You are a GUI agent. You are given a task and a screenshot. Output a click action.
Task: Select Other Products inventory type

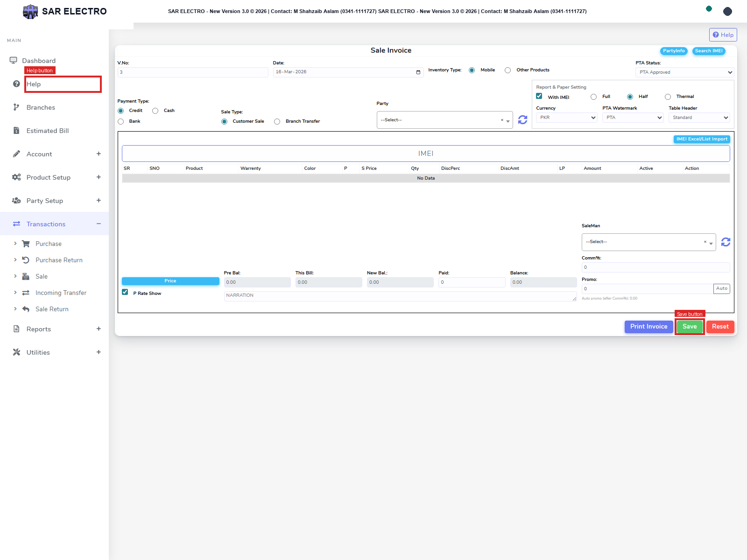click(x=507, y=70)
